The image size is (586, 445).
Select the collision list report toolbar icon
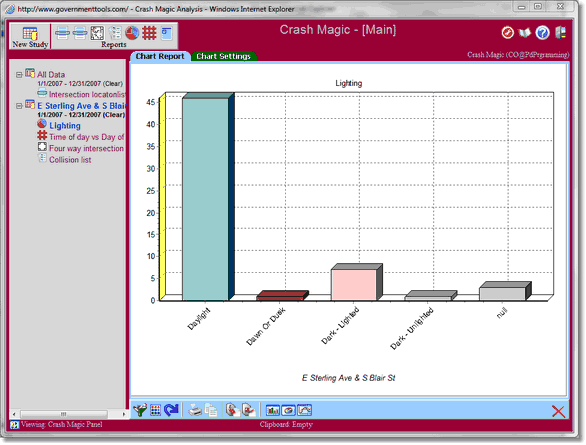click(115, 33)
